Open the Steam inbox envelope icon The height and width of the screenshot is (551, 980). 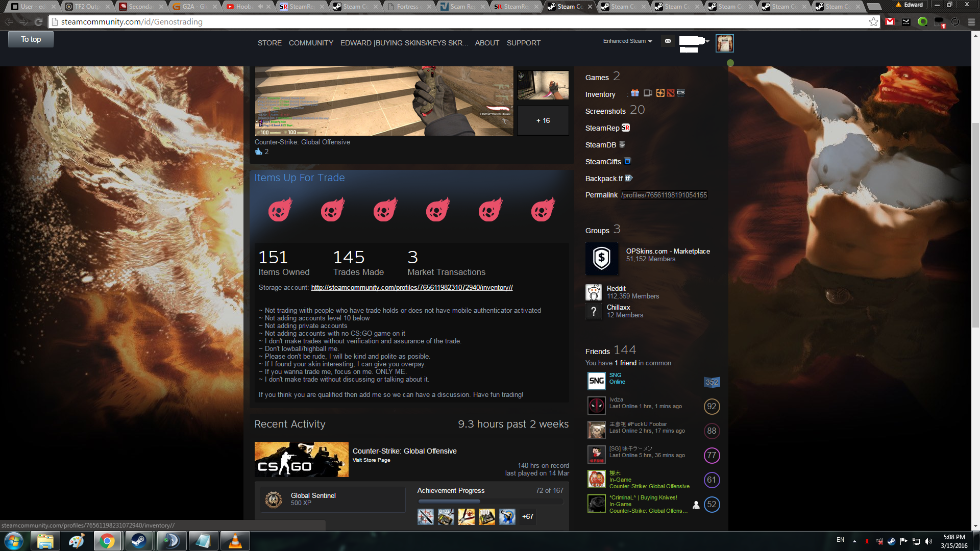click(x=668, y=41)
